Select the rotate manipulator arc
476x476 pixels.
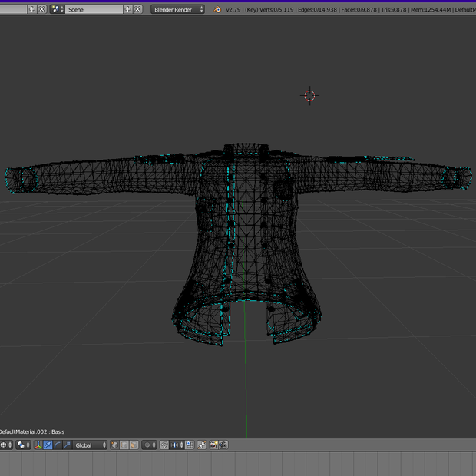click(57, 445)
